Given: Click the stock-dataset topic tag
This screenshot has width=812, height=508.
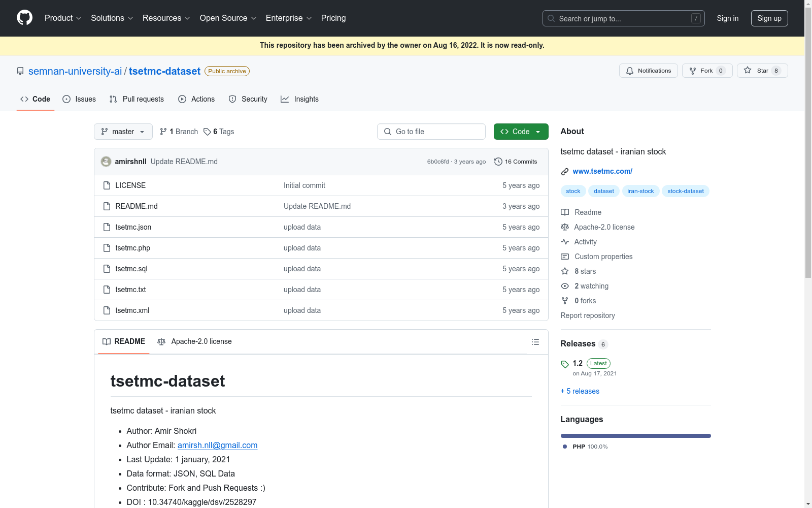Looking at the screenshot, I should point(686,191).
